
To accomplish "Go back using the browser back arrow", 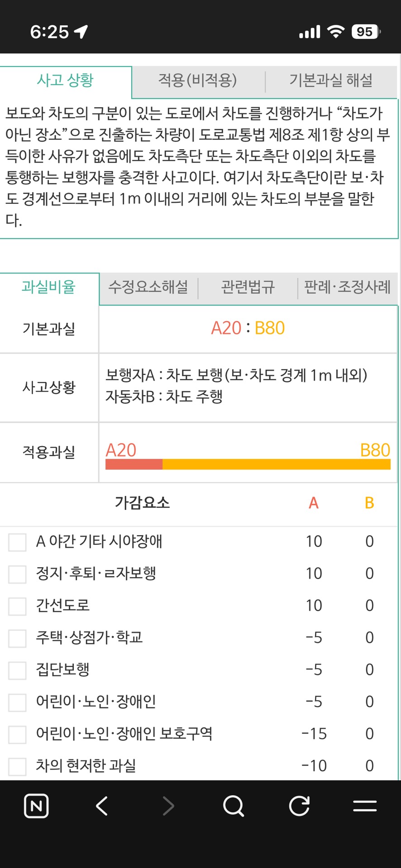I will click(102, 806).
